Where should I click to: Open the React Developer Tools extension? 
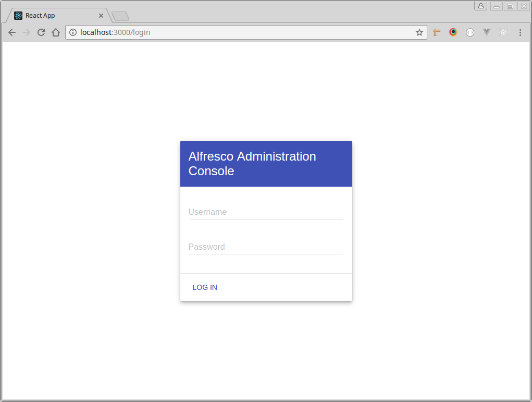click(x=503, y=32)
